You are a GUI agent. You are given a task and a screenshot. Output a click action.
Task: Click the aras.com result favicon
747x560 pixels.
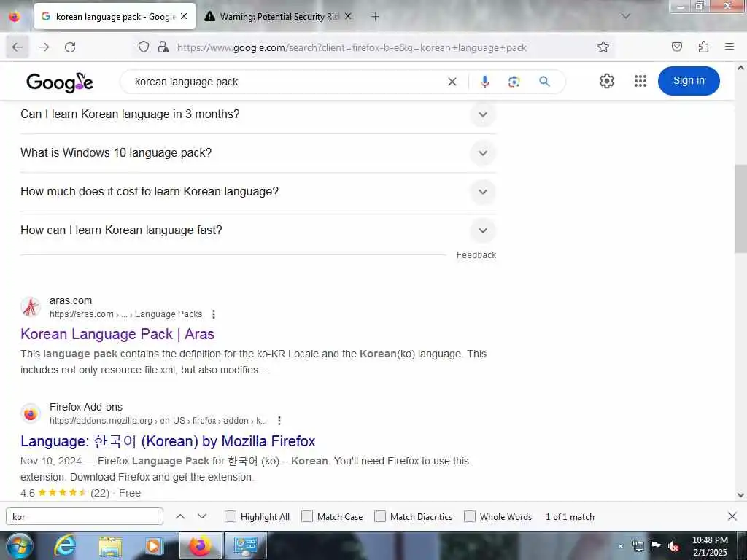coord(31,307)
